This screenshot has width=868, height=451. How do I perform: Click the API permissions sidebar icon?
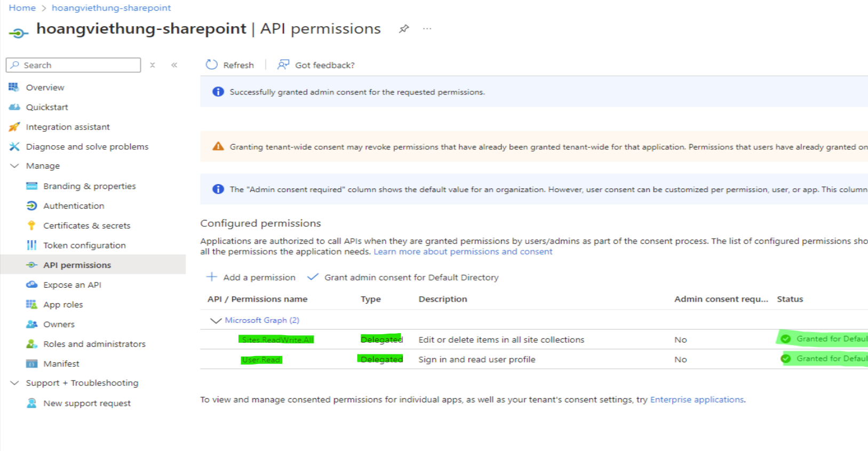pos(32,265)
